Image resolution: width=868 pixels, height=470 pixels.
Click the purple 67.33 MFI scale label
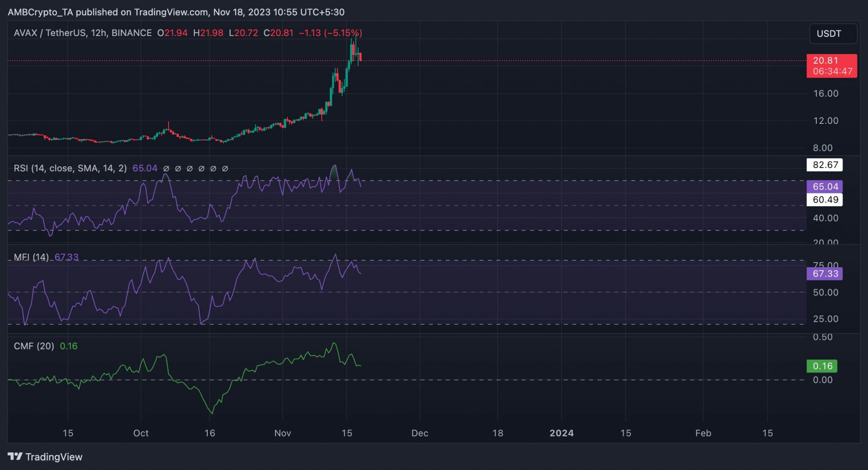click(x=825, y=274)
